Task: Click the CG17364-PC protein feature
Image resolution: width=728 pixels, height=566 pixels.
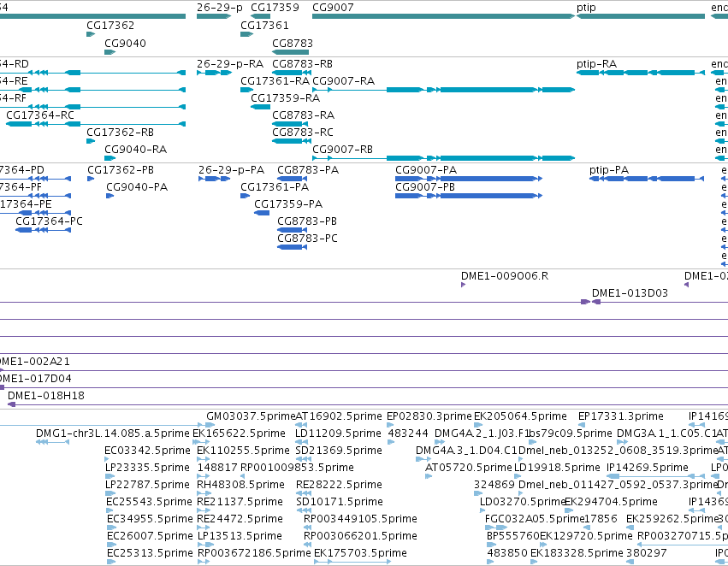Action: coord(43,230)
